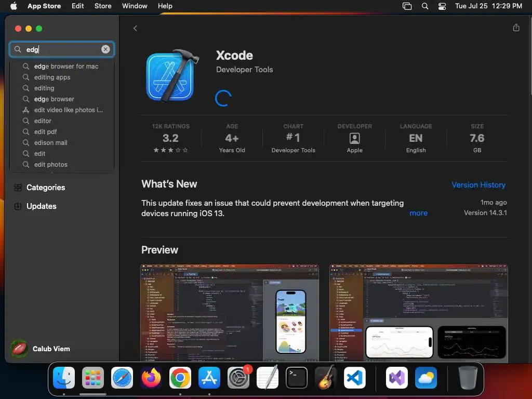The image size is (532, 399).
Task: Open second Xcode preview screenshot with charts
Action: point(419,313)
